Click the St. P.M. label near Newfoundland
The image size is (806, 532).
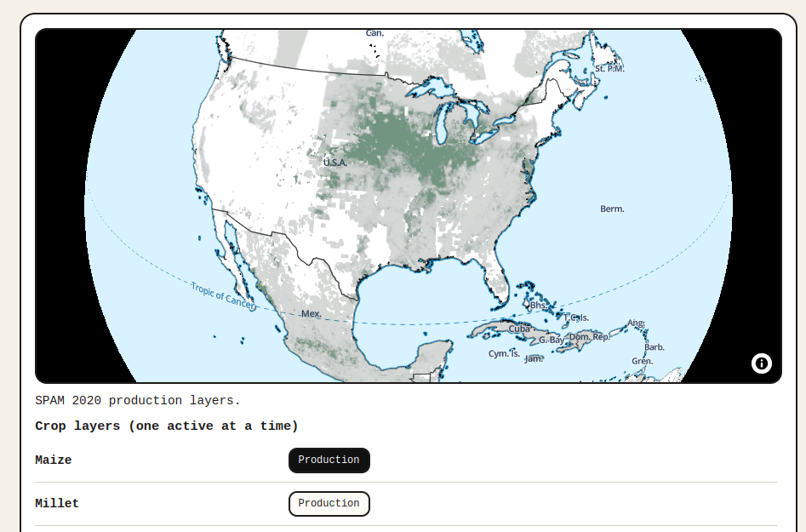[x=608, y=67]
